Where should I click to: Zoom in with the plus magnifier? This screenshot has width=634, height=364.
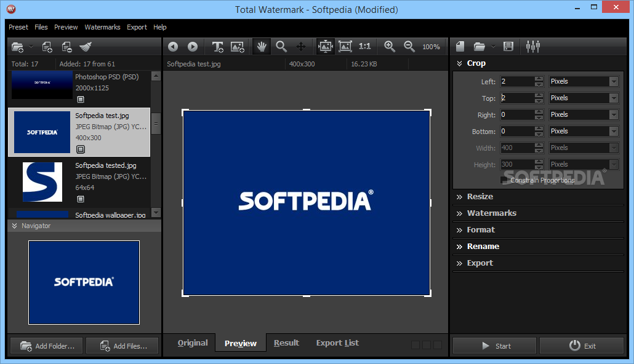(390, 47)
